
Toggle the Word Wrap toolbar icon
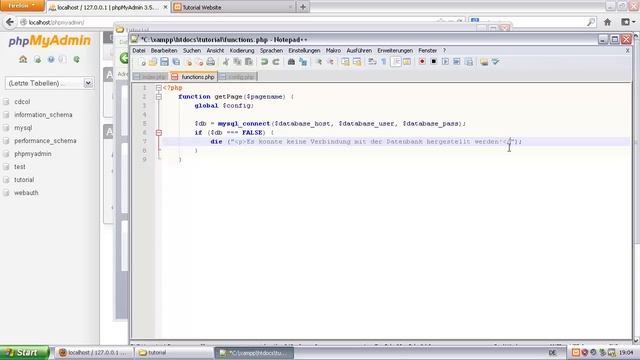tap(372, 62)
